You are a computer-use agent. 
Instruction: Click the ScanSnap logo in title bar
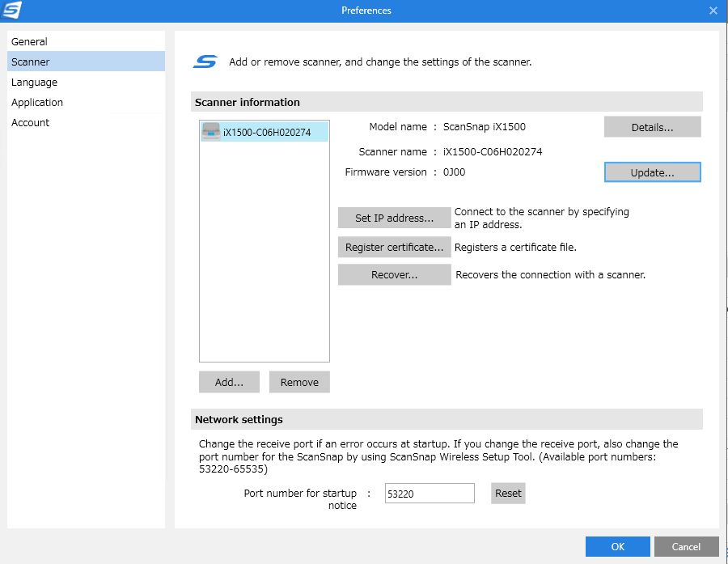[x=13, y=11]
